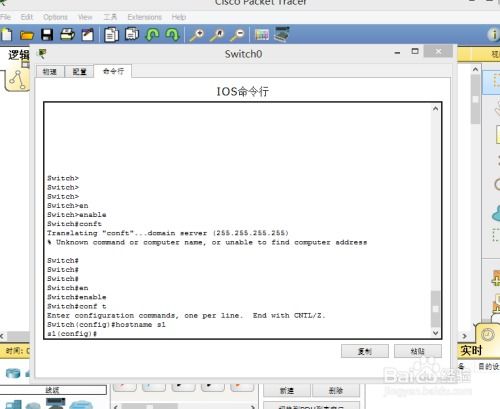Click the 复制 button
The height and width of the screenshot is (409, 500).
[x=365, y=351]
